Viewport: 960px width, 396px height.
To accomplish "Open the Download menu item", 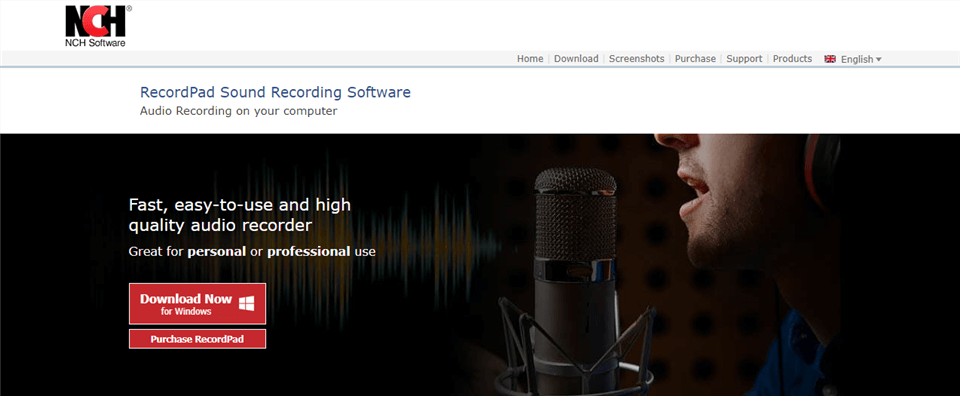I will (x=576, y=59).
